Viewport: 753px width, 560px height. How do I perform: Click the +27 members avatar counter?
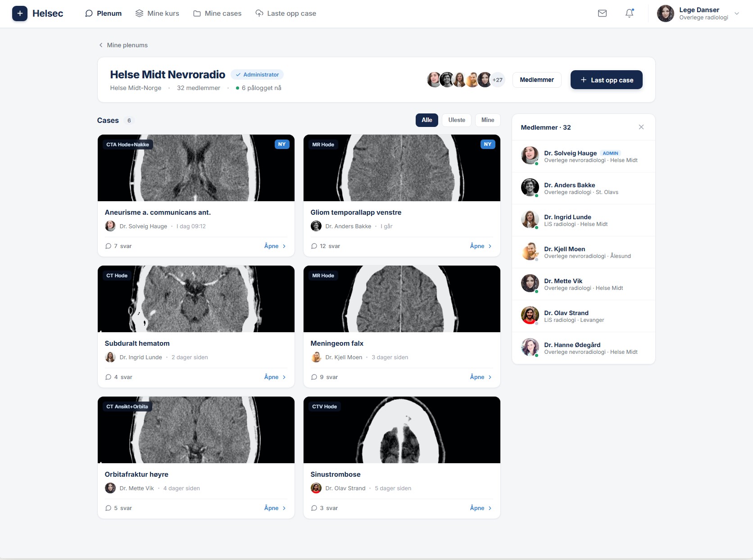[497, 80]
